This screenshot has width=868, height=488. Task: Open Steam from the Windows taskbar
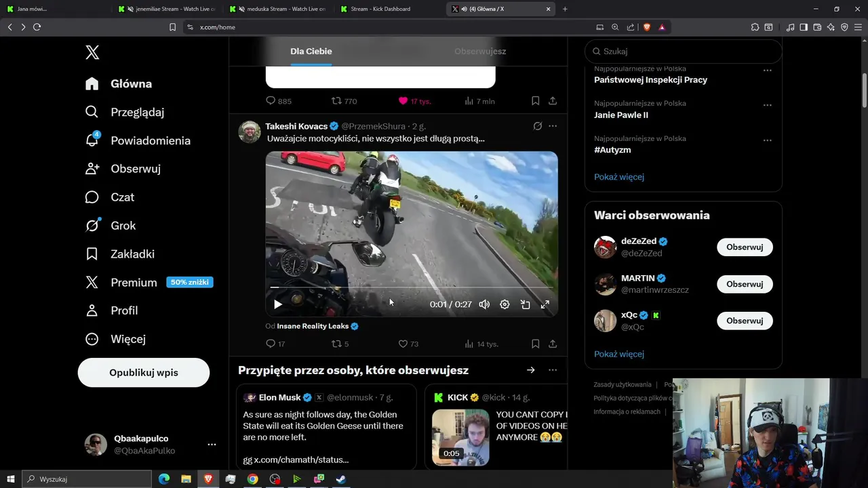(x=341, y=479)
